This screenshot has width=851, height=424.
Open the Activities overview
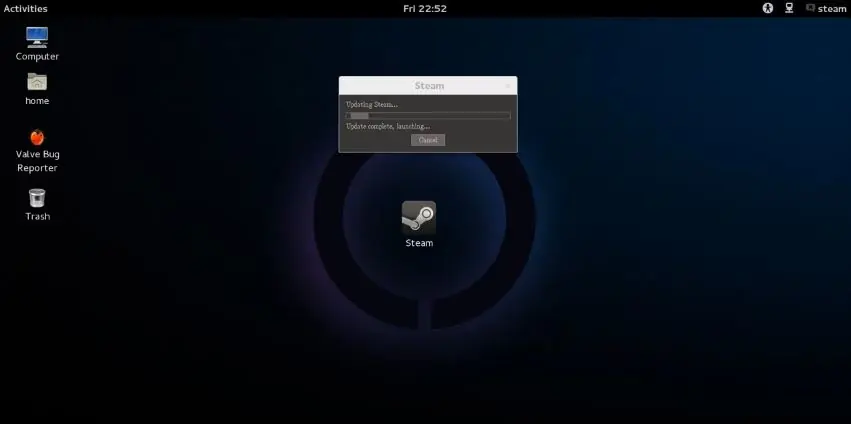[26, 9]
